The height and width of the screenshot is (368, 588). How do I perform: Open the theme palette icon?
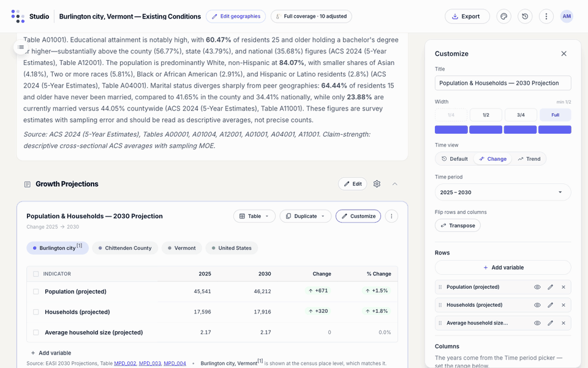(503, 17)
